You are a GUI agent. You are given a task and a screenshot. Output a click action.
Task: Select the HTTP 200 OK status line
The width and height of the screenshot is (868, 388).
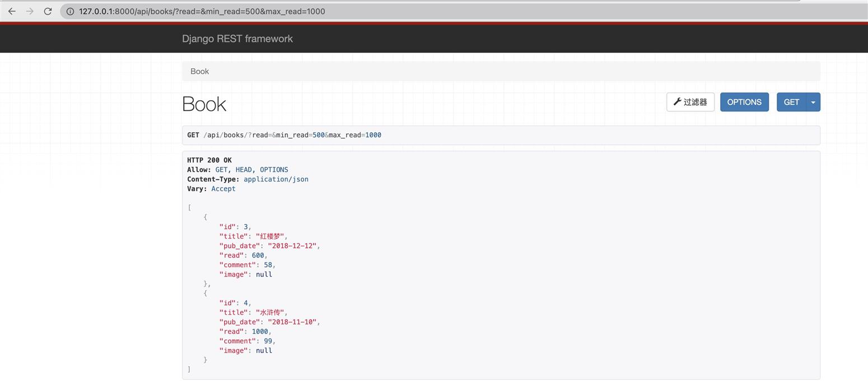[209, 160]
